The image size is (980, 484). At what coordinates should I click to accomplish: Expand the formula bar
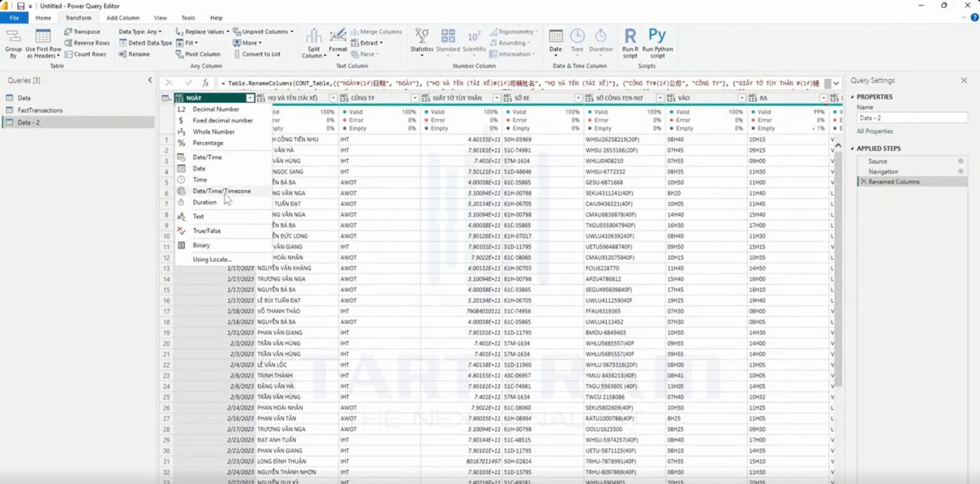[x=836, y=84]
